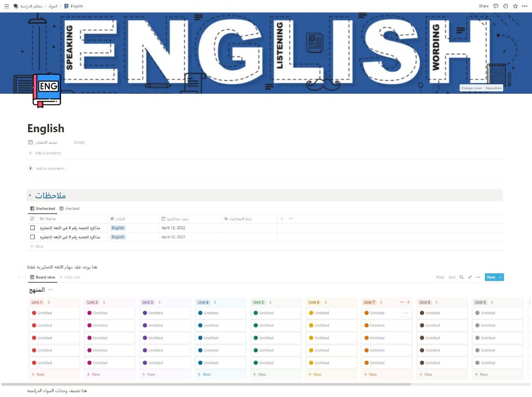This screenshot has width=532, height=397.
Task: Open the comments icon in top bar
Action: click(x=496, y=6)
